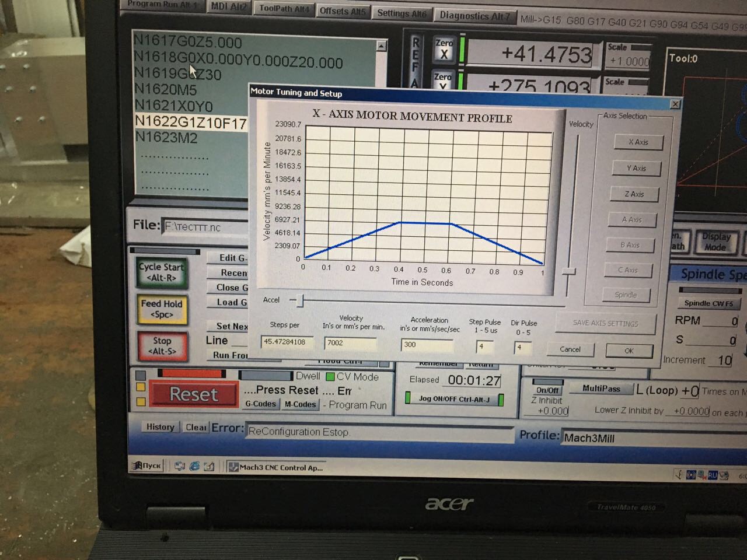Switch to the Settings Alt6 tab

[402, 13]
